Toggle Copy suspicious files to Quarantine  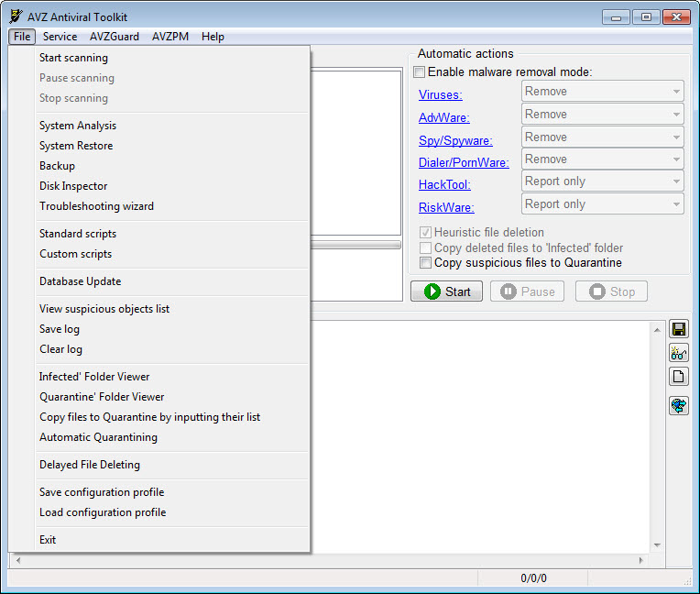(x=425, y=262)
